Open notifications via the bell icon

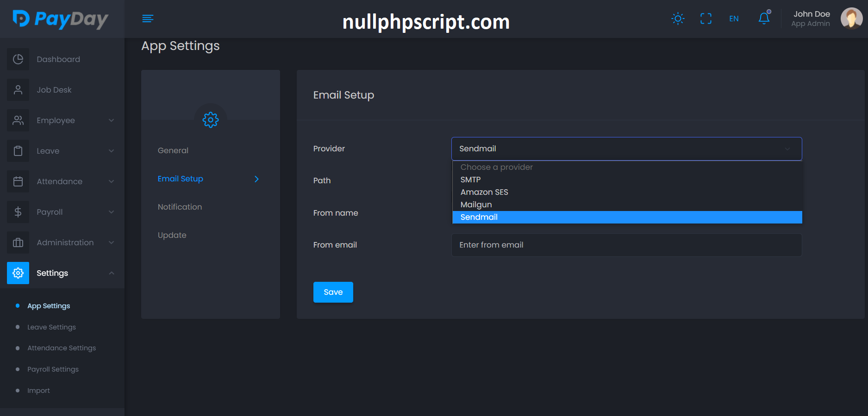[764, 19]
